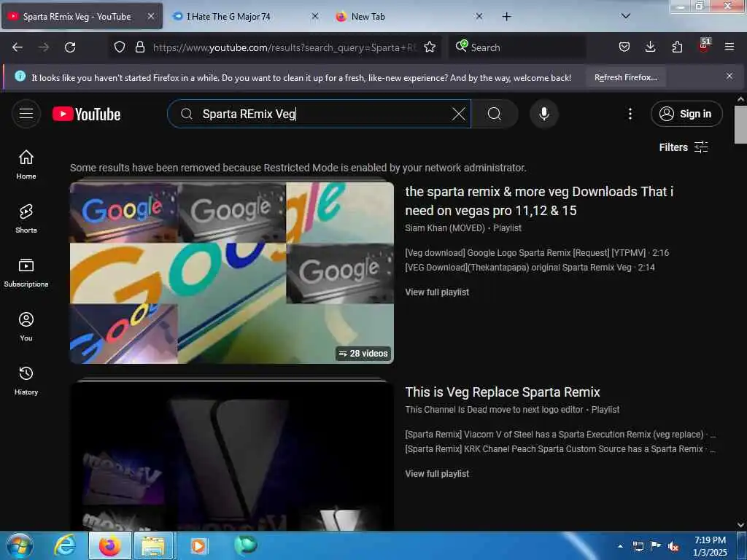
Task: Open KRK Chanel Peach Sparta Custom Source entry
Action: pos(560,449)
